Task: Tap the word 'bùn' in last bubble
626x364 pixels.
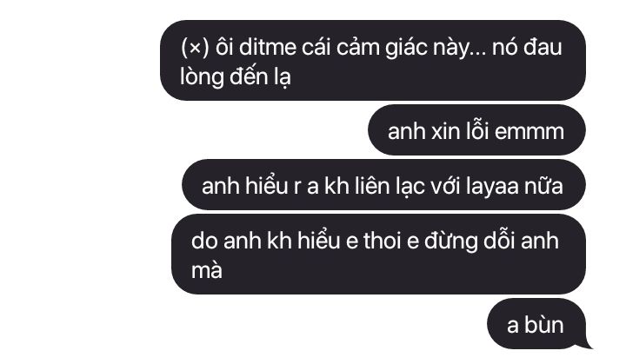Action: click(543, 325)
